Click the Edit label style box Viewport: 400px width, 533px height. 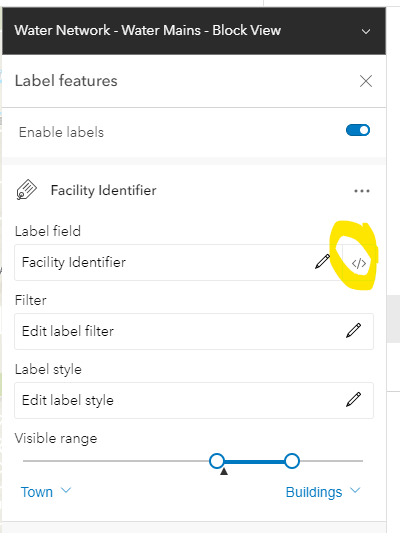tap(194, 400)
